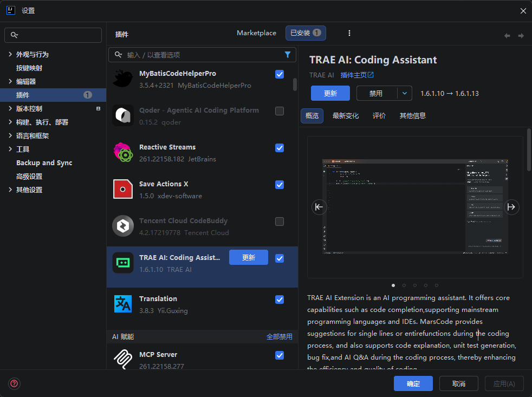Open the 按键映射 keymap settings
The height and width of the screenshot is (397, 532).
point(29,68)
